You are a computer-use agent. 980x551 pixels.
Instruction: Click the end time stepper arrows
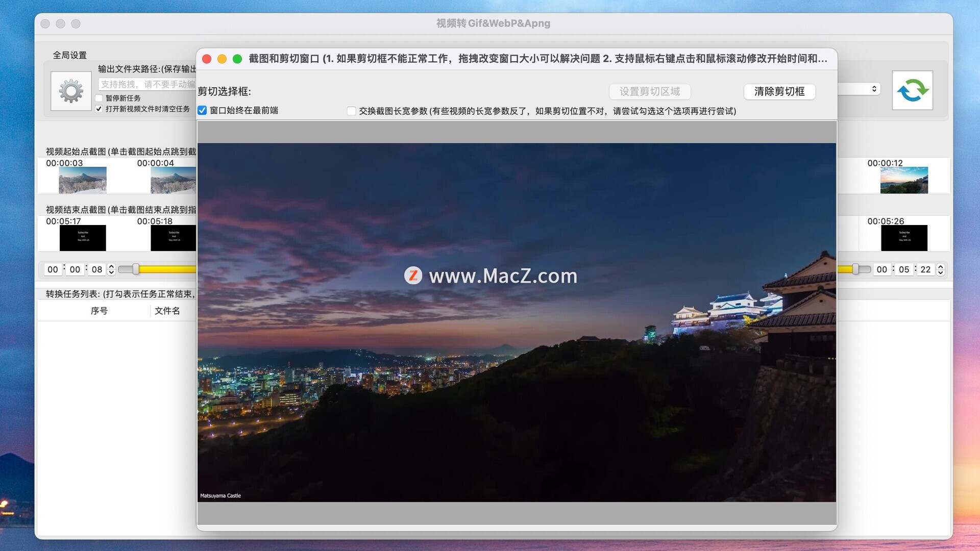point(941,269)
